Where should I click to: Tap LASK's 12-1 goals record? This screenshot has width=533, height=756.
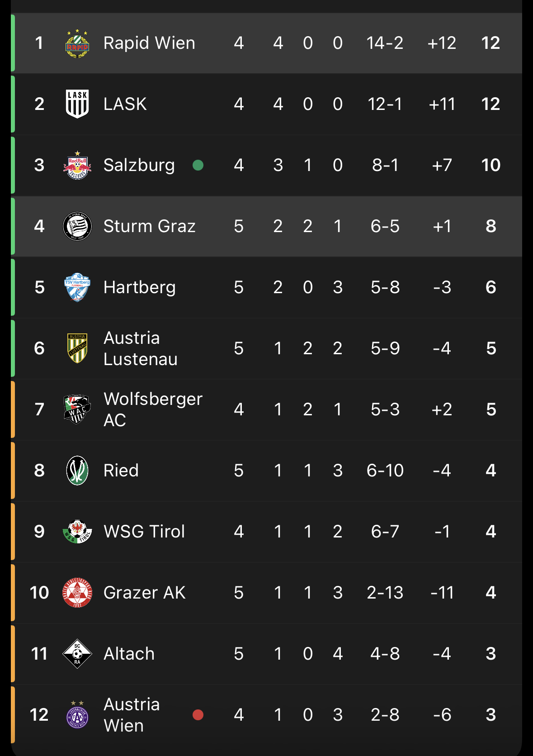[x=385, y=104]
